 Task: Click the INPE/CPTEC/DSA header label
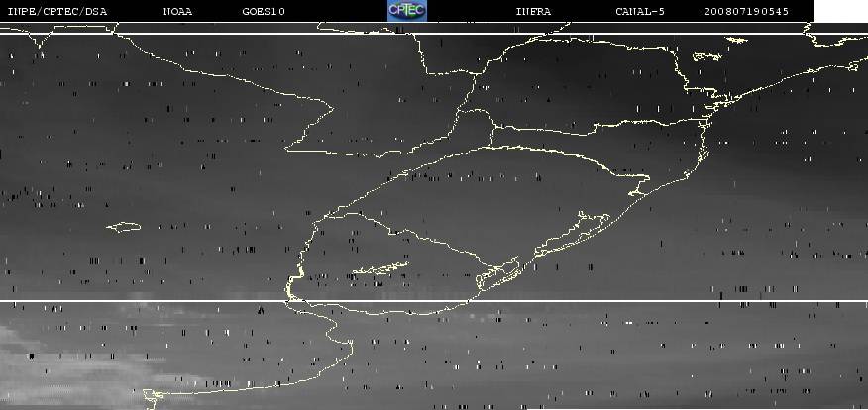56,11
